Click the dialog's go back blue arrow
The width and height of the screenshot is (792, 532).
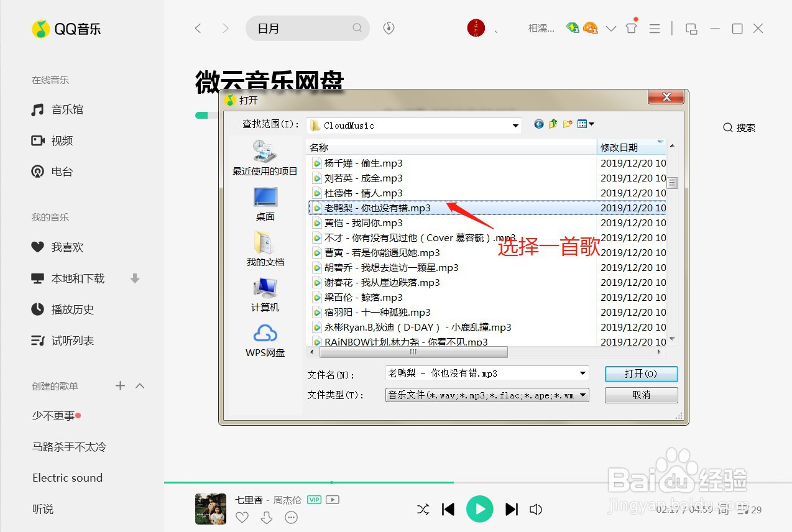pos(539,124)
